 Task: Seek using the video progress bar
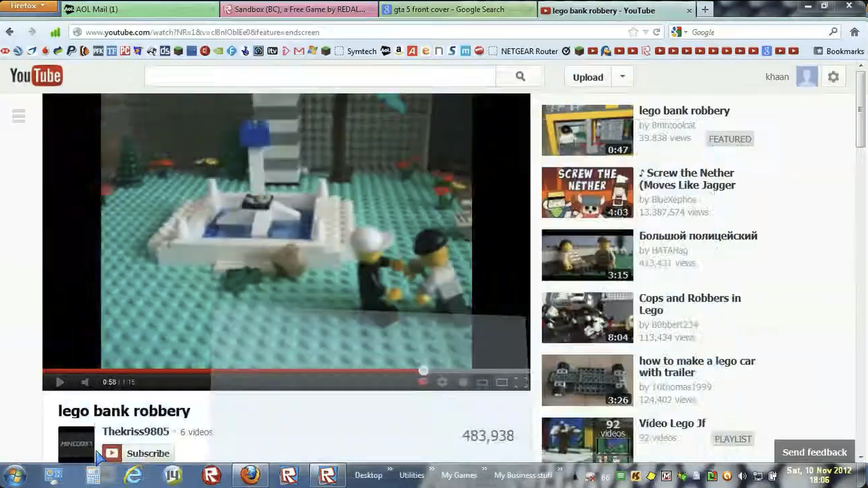click(x=271, y=371)
